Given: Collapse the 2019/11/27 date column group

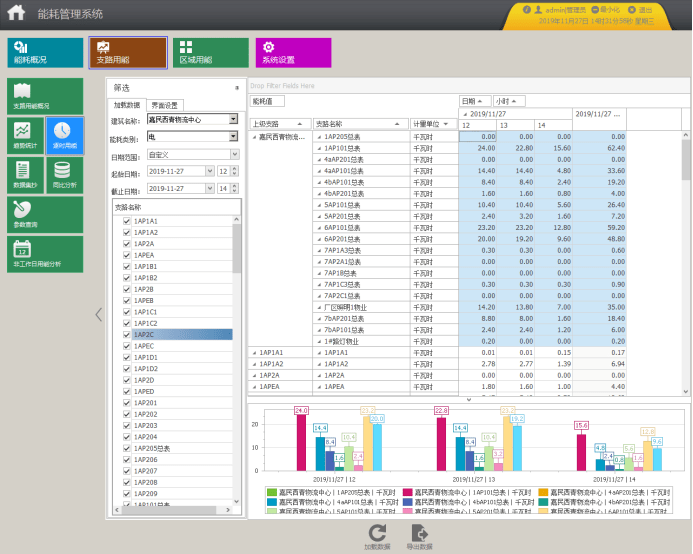Looking at the screenshot, I should 465,114.
